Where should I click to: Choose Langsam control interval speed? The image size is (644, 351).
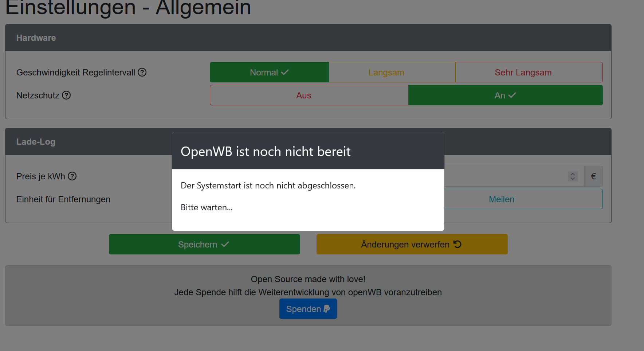pos(392,72)
